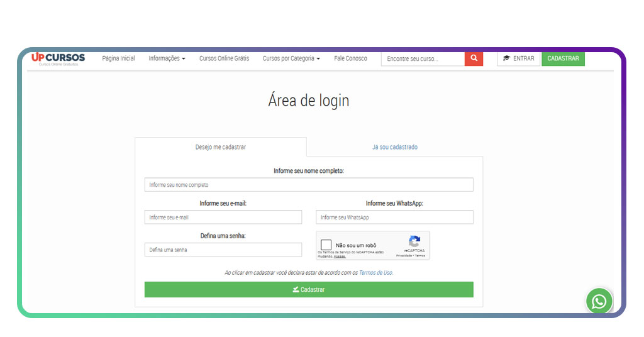Click the green CADASTRAR header button
The height and width of the screenshot is (337, 644).
pos(563,58)
